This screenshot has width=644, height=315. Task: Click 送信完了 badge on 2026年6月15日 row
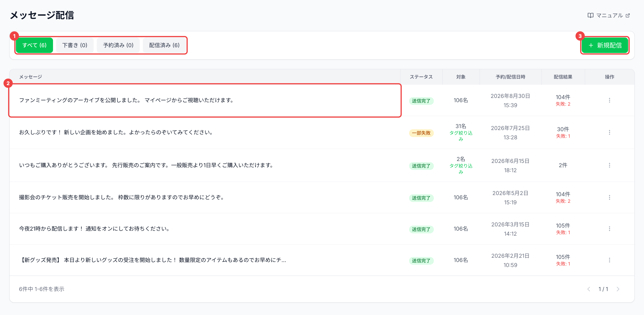(421, 166)
